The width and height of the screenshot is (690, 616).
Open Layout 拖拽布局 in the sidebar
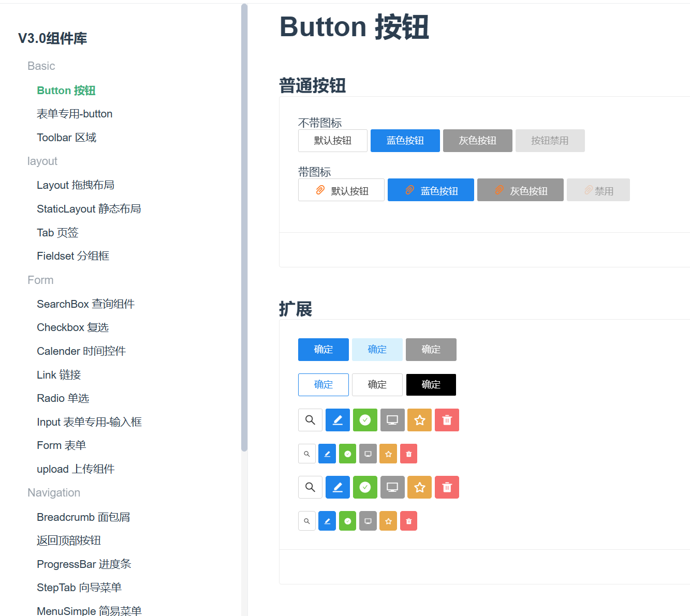point(76,185)
